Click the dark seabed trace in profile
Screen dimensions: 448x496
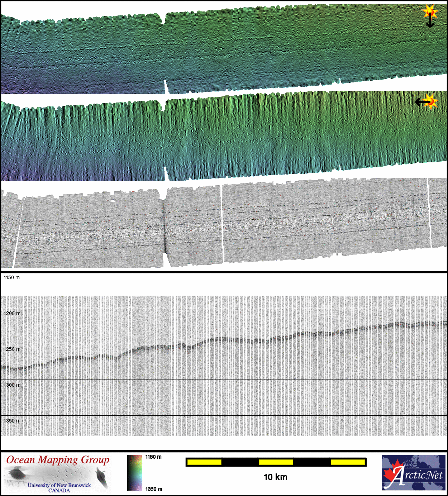click(x=222, y=339)
